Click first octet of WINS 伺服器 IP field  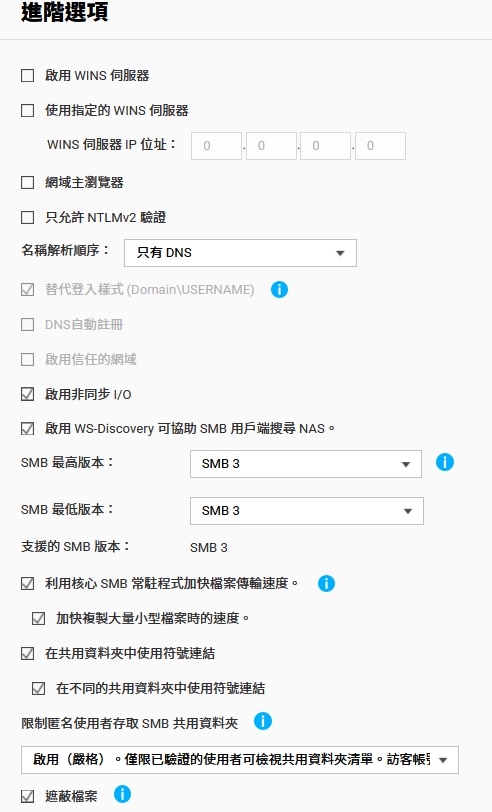pyautogui.click(x=216, y=146)
